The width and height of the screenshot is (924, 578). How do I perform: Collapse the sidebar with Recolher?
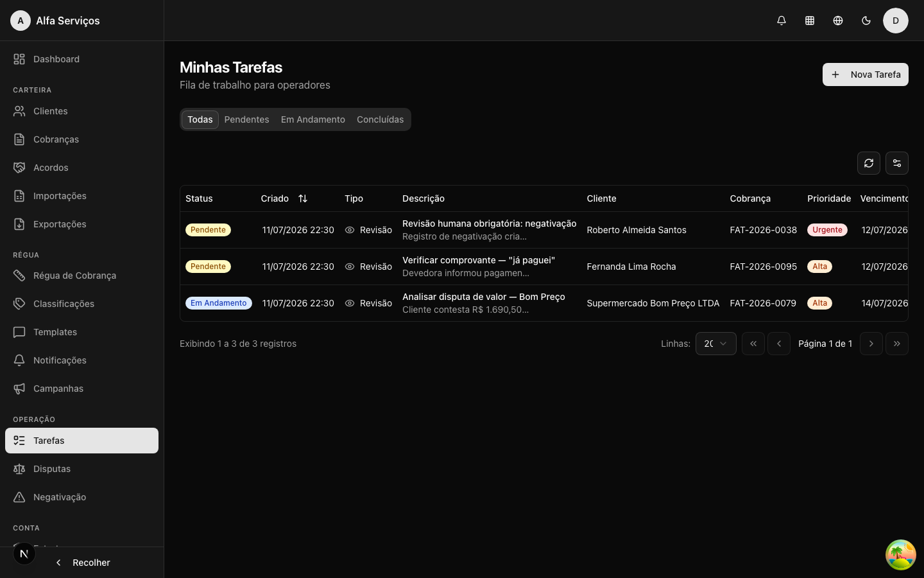point(82,563)
